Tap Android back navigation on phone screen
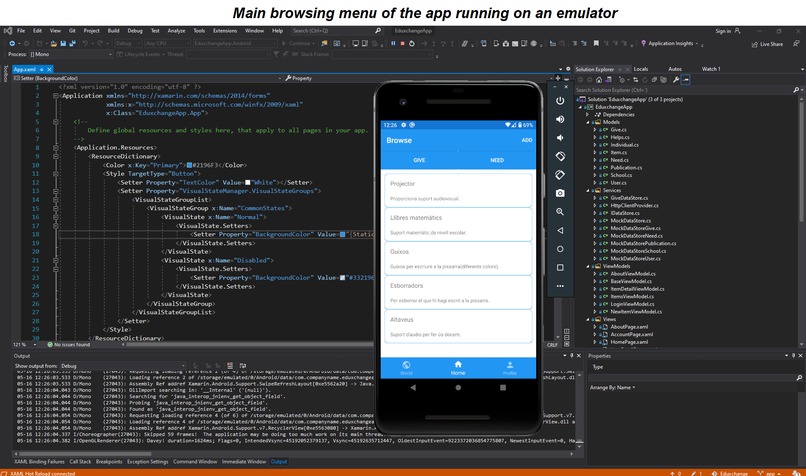 tap(413, 388)
